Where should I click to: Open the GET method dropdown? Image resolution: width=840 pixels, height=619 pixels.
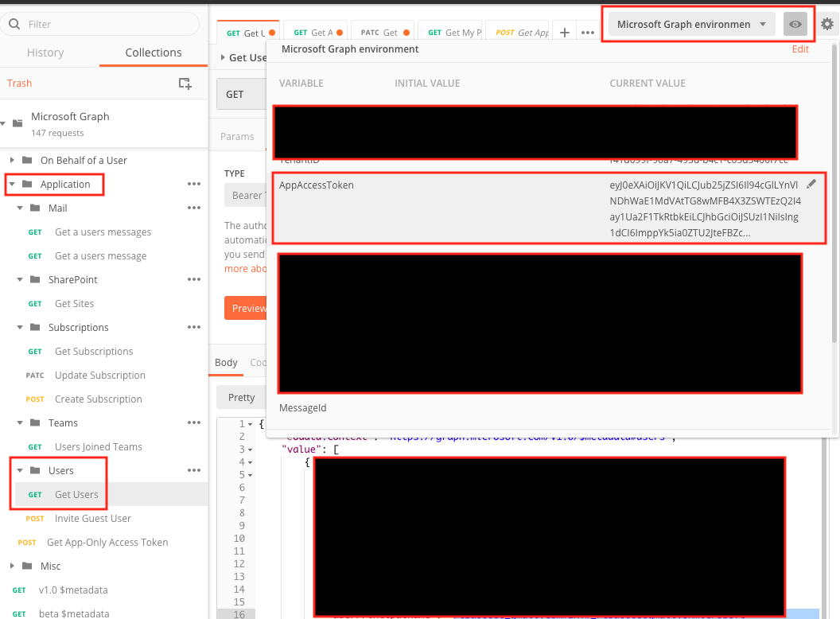pos(241,95)
